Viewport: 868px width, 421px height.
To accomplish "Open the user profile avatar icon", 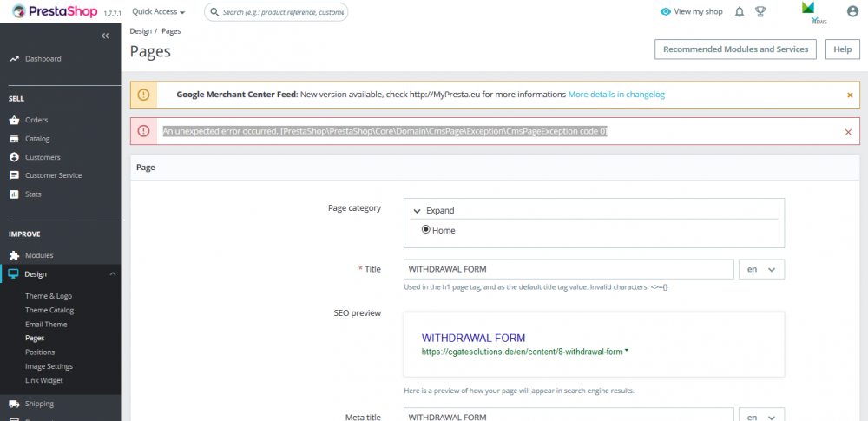I will coord(852,11).
